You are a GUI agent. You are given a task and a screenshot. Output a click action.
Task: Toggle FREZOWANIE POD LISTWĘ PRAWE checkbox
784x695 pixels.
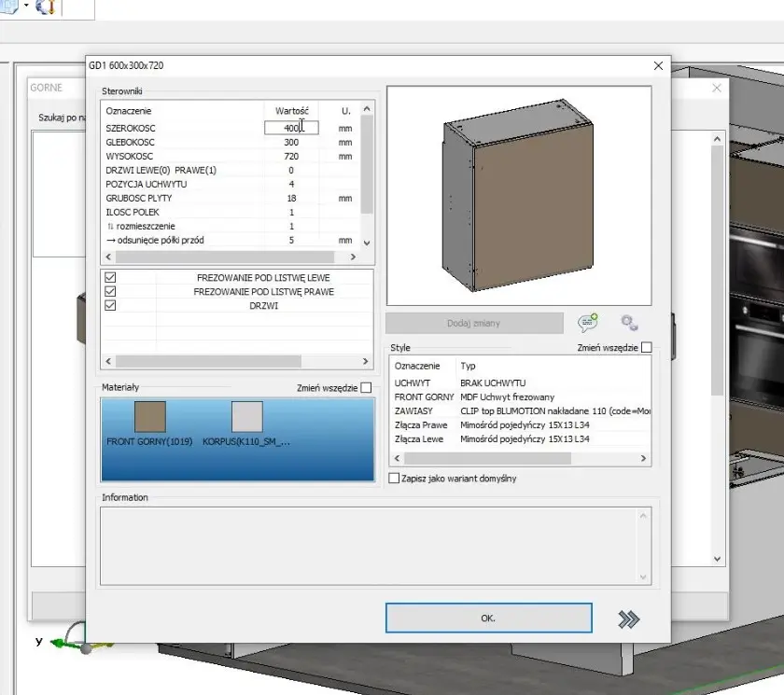point(111,292)
